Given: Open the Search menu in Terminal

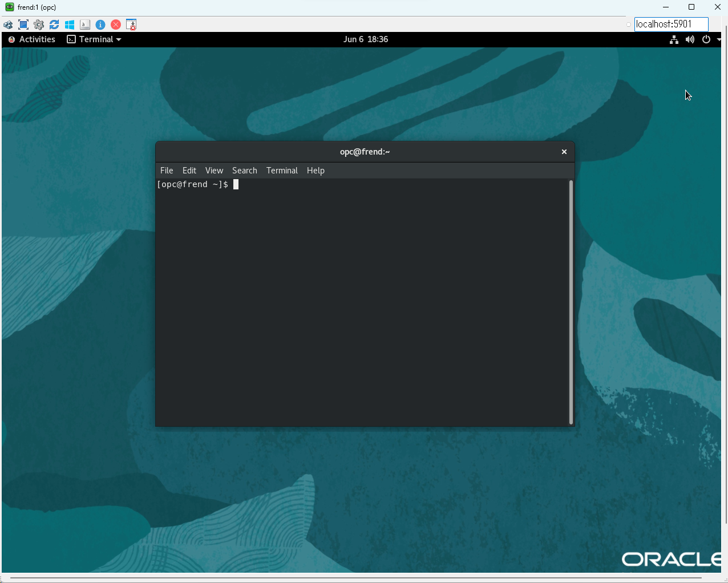Looking at the screenshot, I should pos(244,171).
